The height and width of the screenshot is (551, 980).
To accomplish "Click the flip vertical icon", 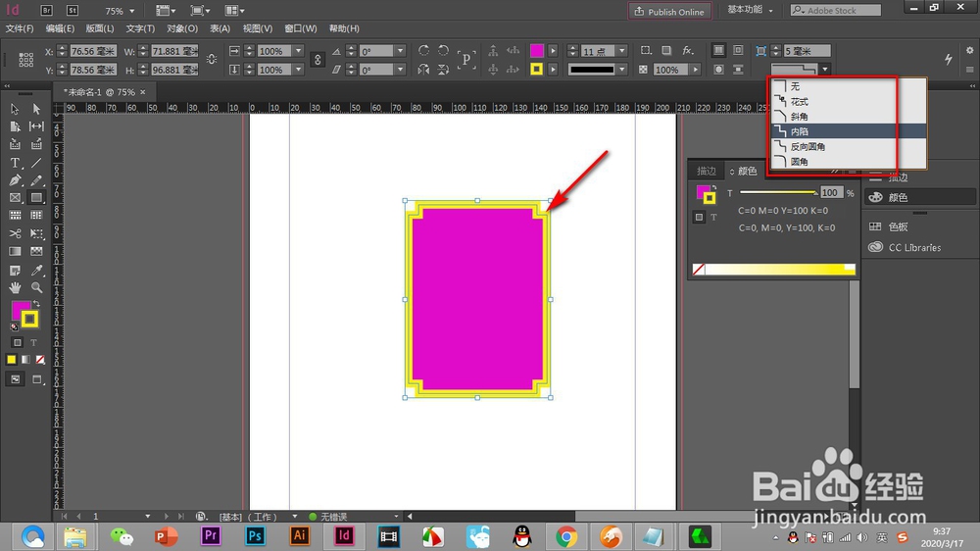I will (443, 70).
